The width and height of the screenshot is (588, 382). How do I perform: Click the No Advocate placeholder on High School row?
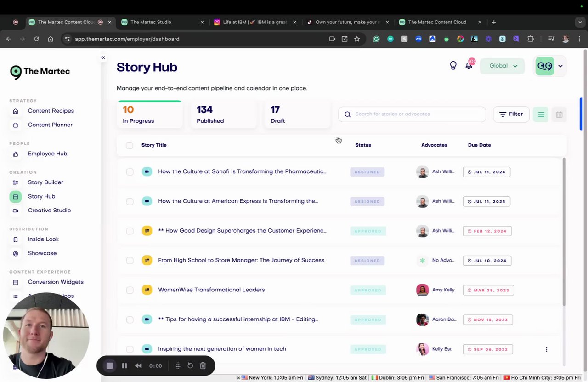click(x=422, y=261)
